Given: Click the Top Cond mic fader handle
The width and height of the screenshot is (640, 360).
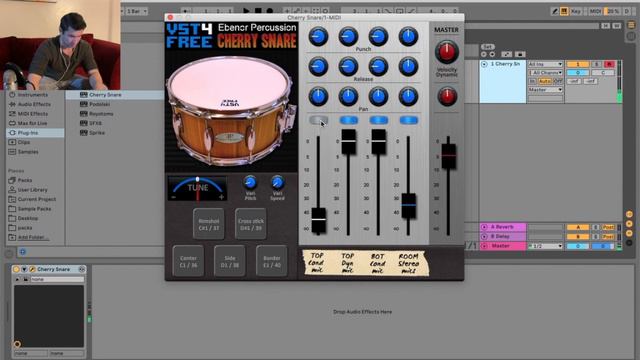Looking at the screenshot, I should (x=318, y=220).
